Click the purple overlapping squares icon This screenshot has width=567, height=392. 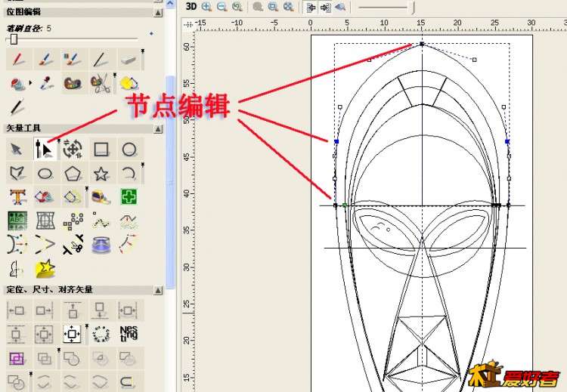point(17,358)
